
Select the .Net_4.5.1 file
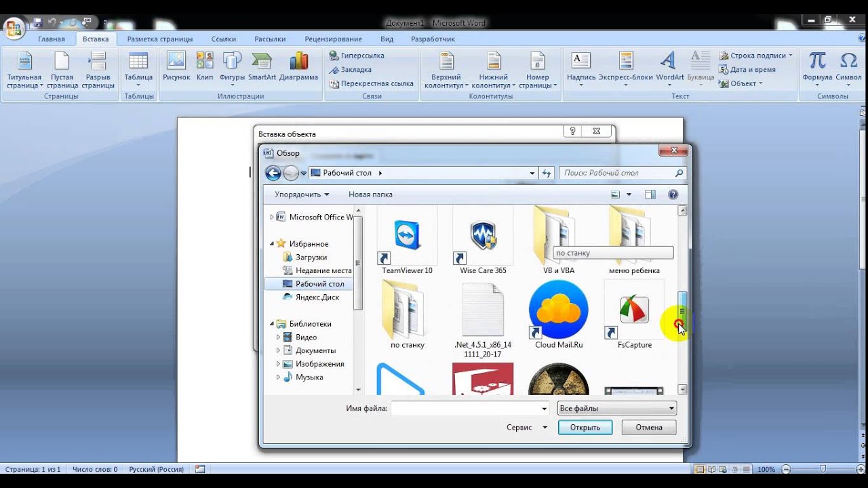[483, 320]
